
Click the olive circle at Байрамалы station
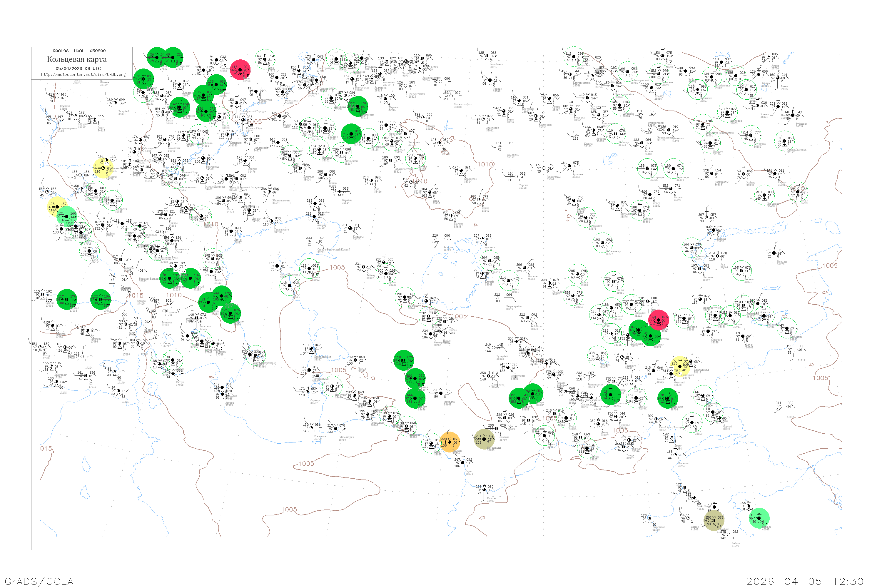[x=484, y=439]
